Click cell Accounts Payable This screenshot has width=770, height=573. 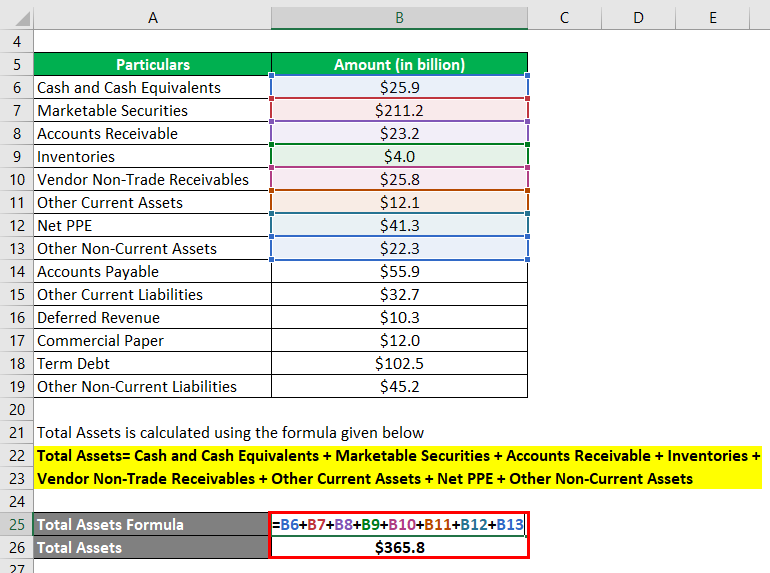point(152,271)
